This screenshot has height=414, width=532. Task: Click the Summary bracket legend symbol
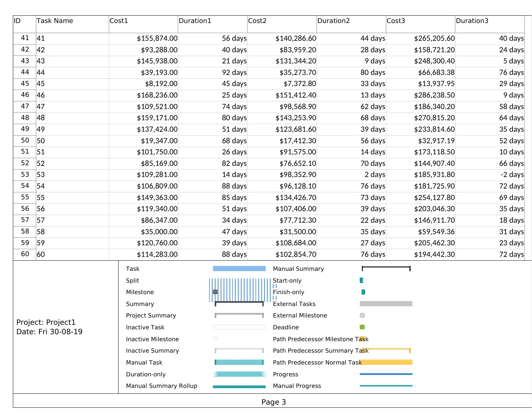pos(239,304)
